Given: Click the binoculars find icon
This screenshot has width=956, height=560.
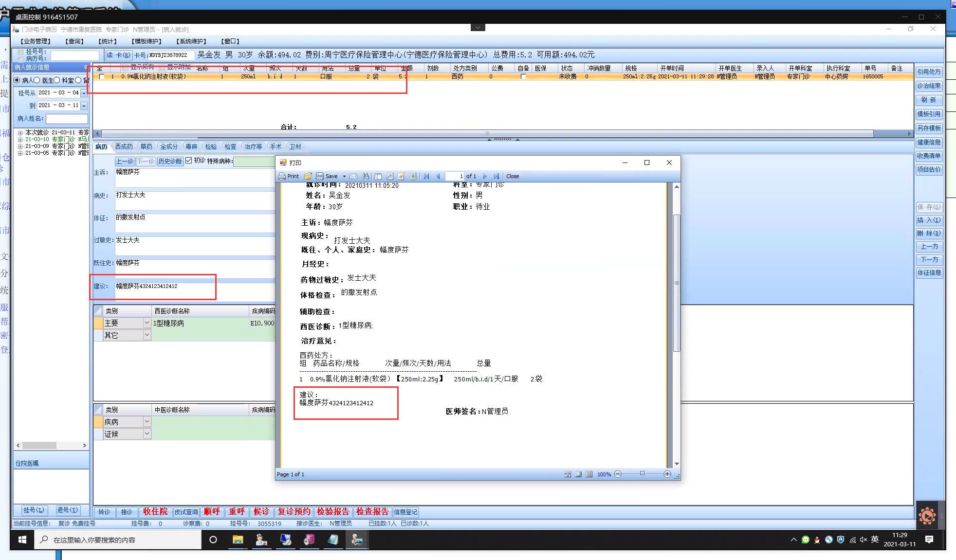Looking at the screenshot, I should [366, 176].
